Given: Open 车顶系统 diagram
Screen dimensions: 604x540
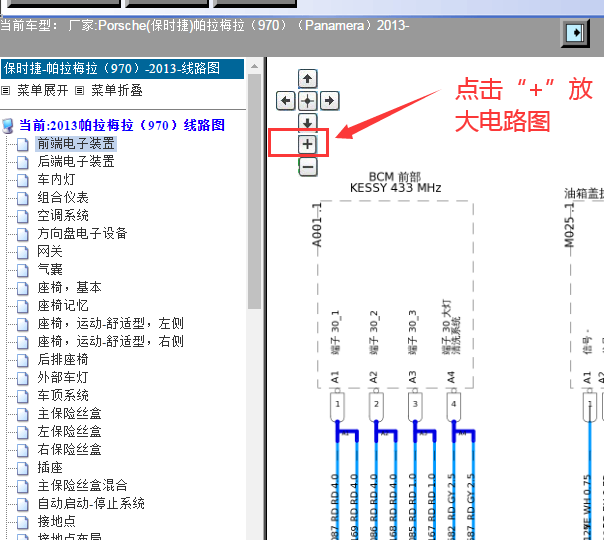Looking at the screenshot, I should tap(63, 396).
